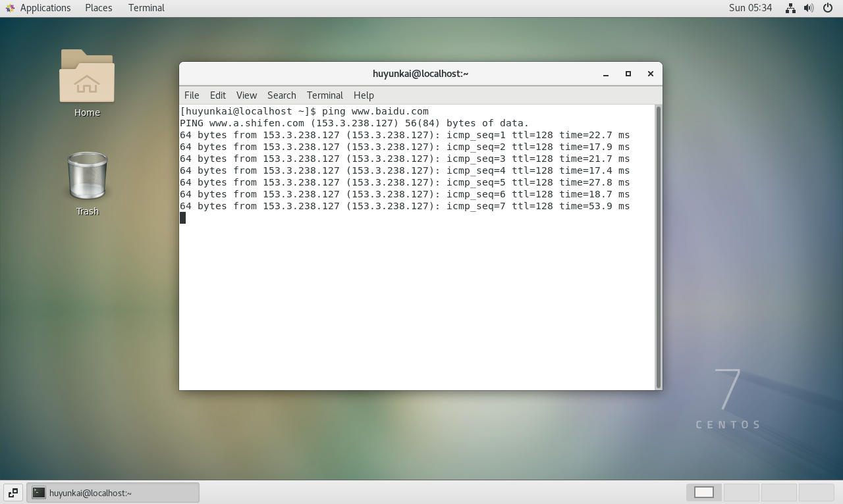Screen dimensions: 843x504
Task: Click the network connection icon in top bar
Action: pos(790,8)
